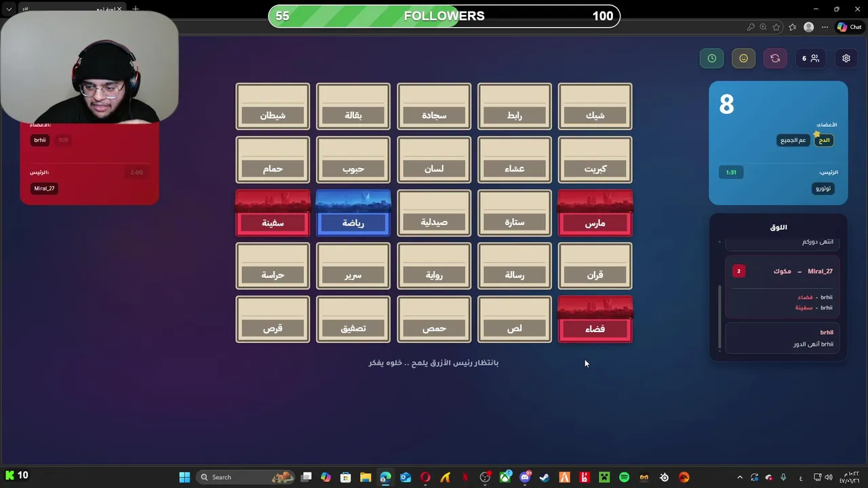Open the yellow smiley emoji button
Image resolution: width=868 pixels, height=488 pixels.
coord(743,58)
